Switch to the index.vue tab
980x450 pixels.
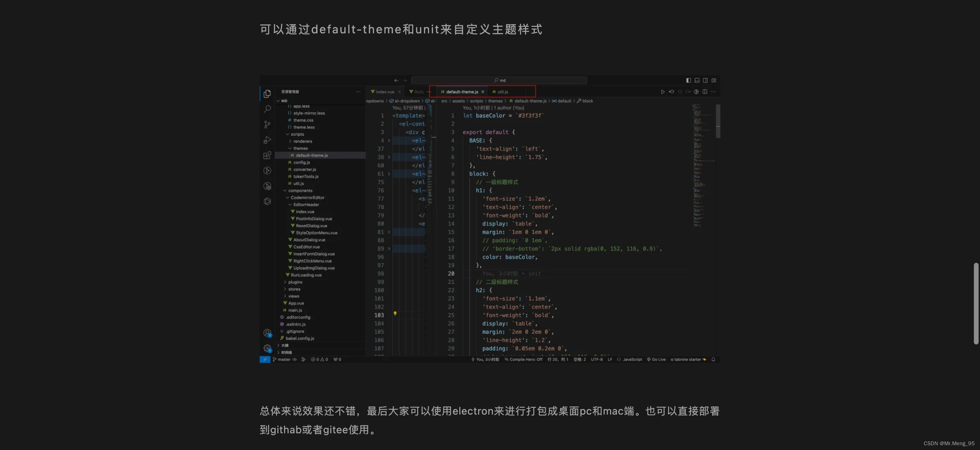click(385, 92)
